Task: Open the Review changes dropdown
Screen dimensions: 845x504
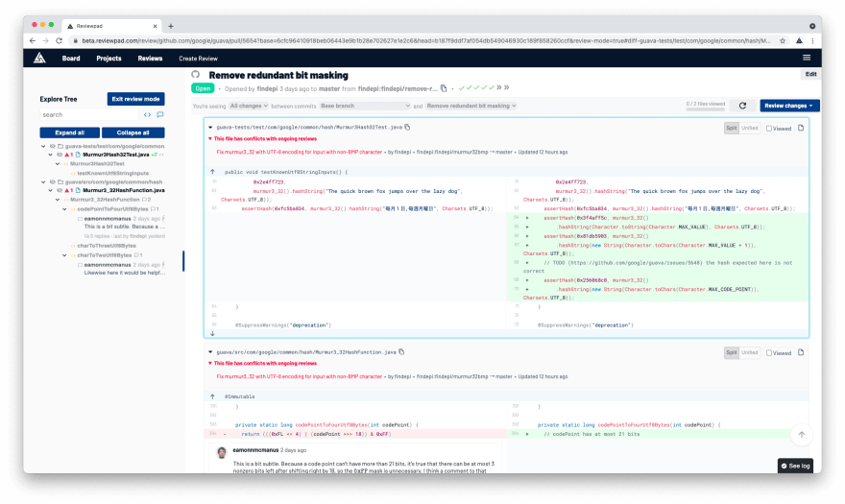Action: (x=789, y=106)
